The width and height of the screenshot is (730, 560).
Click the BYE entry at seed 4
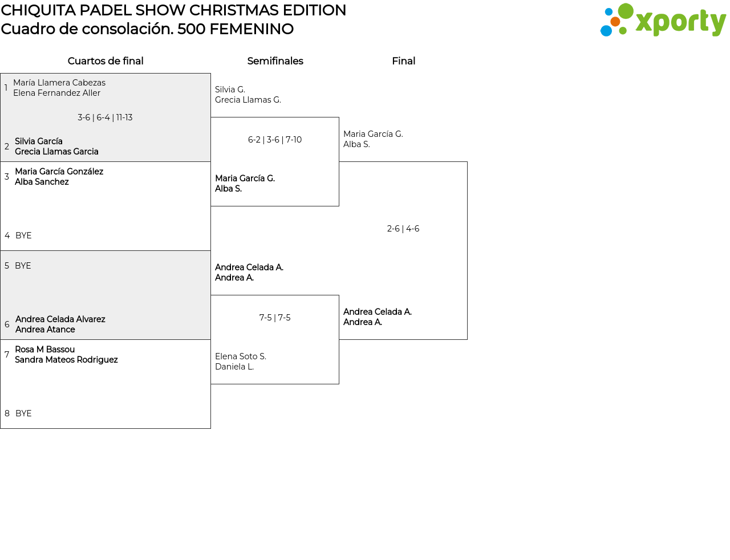(23, 236)
